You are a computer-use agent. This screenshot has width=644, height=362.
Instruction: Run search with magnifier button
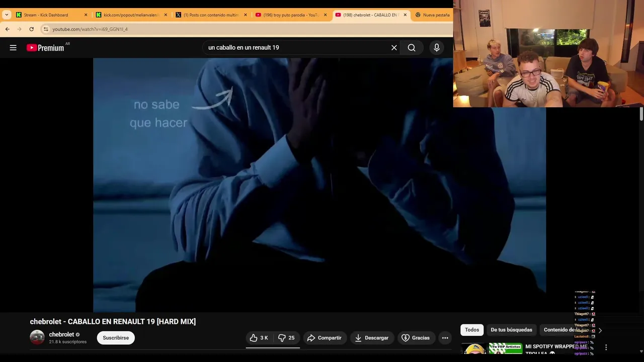(412, 48)
